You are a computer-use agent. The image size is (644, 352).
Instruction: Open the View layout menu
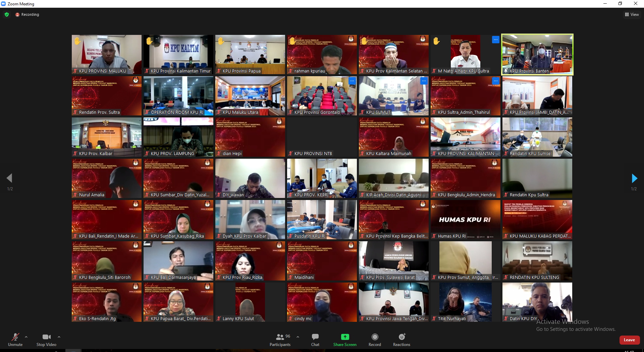click(x=632, y=14)
